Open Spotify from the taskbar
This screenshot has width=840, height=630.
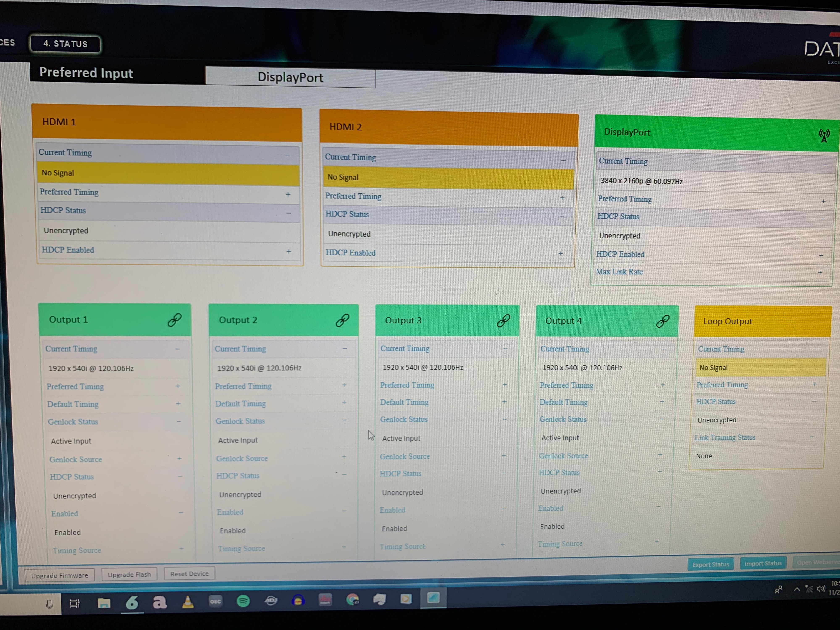pos(243,601)
